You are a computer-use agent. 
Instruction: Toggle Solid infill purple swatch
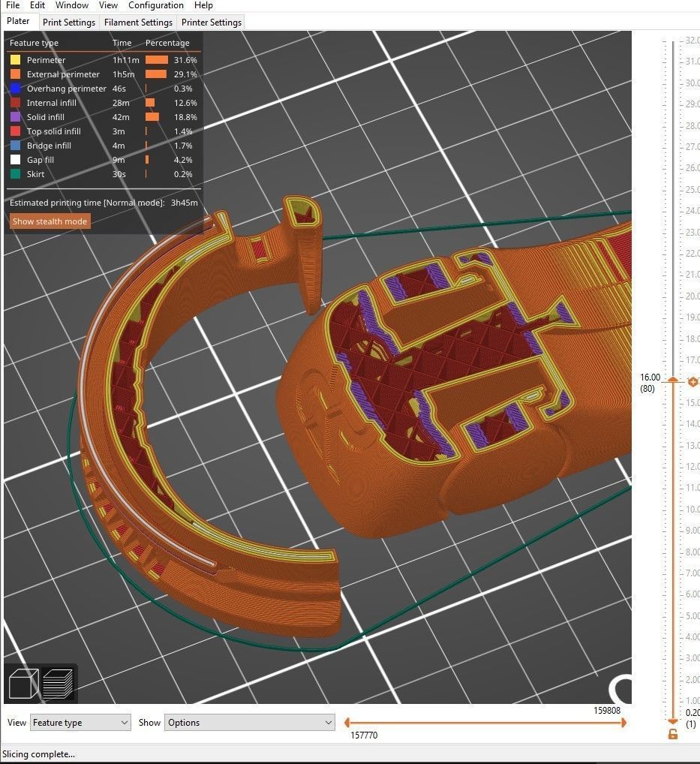[x=16, y=117]
